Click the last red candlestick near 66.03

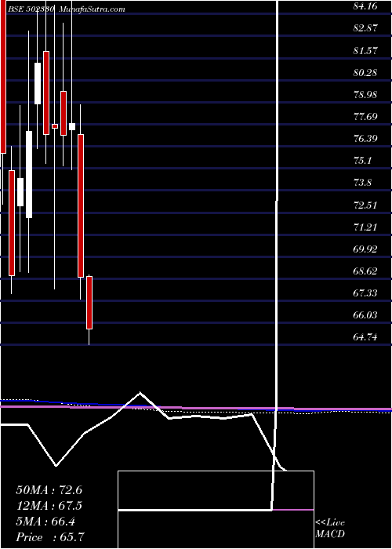pos(89,303)
